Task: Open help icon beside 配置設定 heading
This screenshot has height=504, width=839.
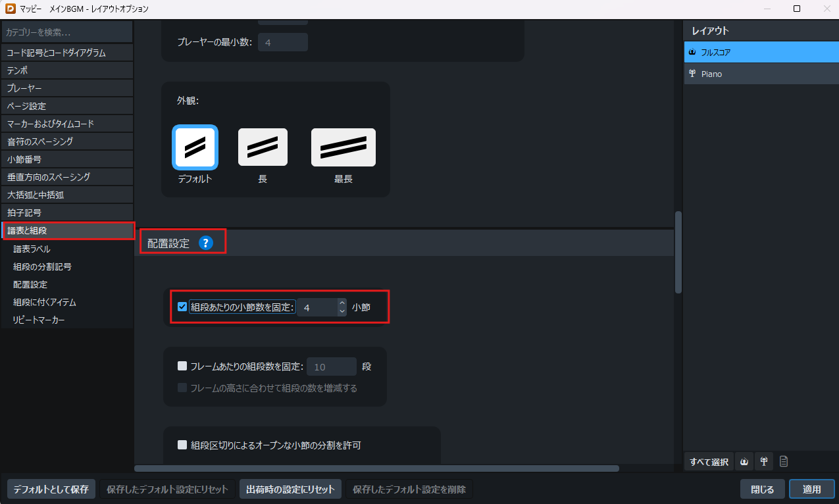Action: coord(207,243)
